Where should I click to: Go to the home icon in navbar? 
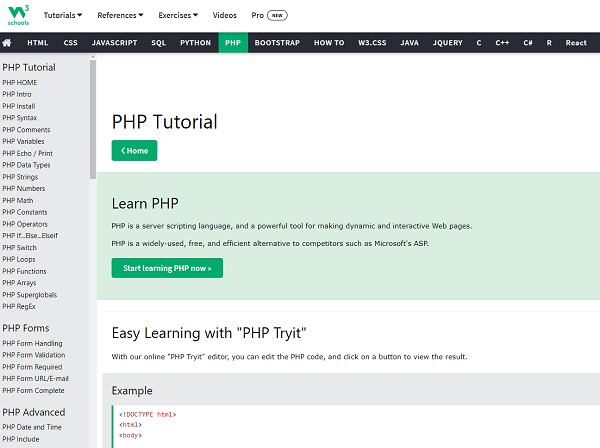(7, 43)
